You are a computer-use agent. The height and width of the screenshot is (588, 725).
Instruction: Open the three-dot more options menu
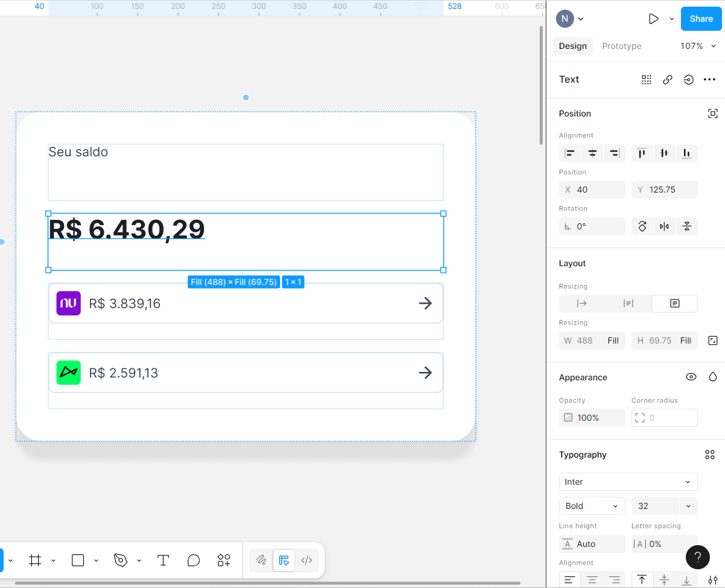pos(709,80)
